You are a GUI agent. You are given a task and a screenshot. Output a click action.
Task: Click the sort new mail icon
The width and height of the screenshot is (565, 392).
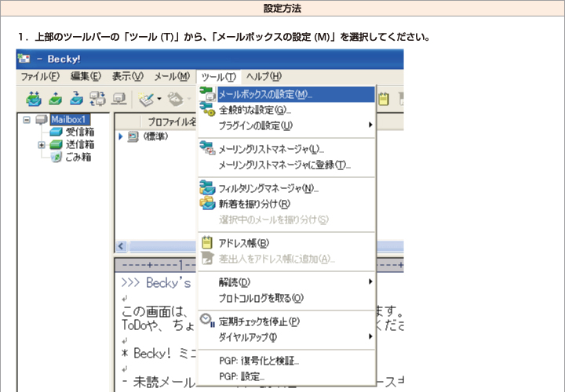[x=207, y=203]
